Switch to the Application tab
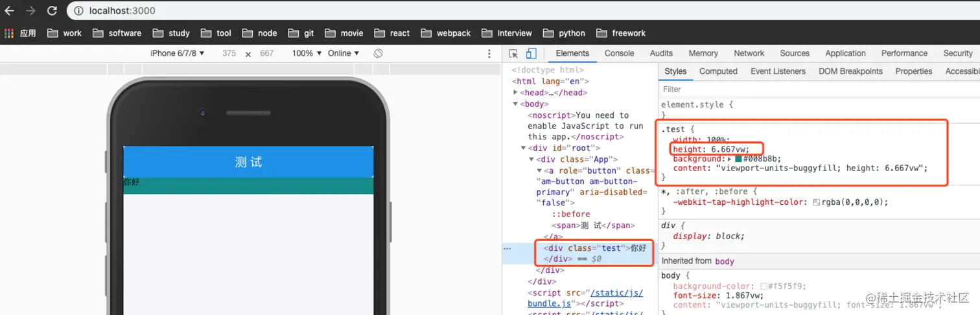Viewport: 980px width, 315px height. tap(845, 53)
